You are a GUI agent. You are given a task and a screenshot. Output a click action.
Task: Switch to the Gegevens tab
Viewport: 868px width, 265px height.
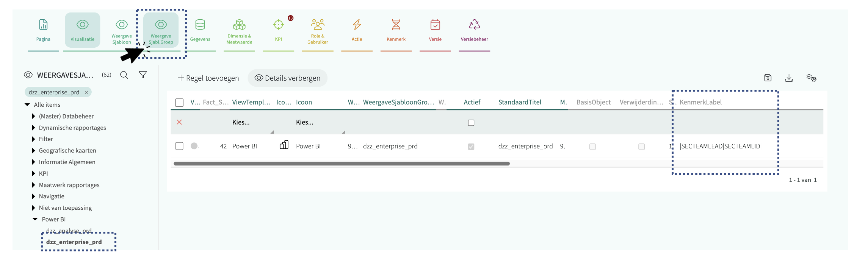point(200,30)
